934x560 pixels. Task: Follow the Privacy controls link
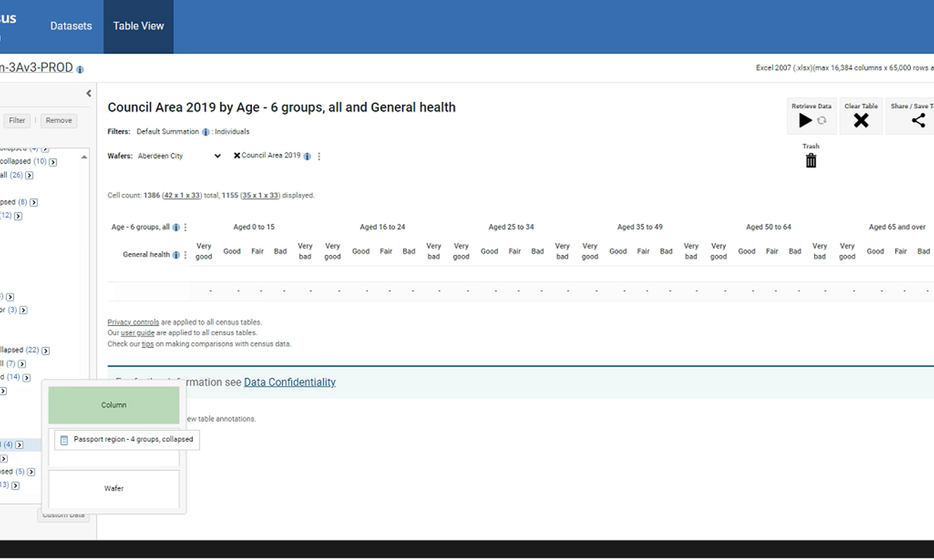coord(133,322)
